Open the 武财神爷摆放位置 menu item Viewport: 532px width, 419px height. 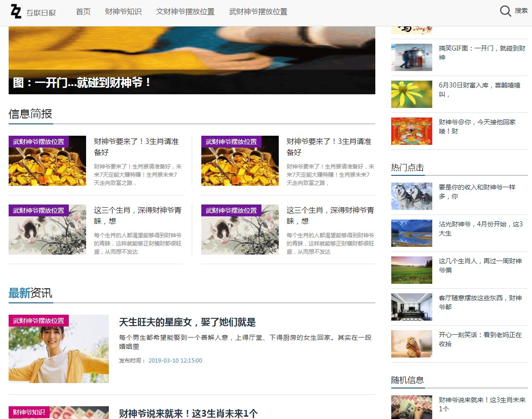(x=258, y=12)
